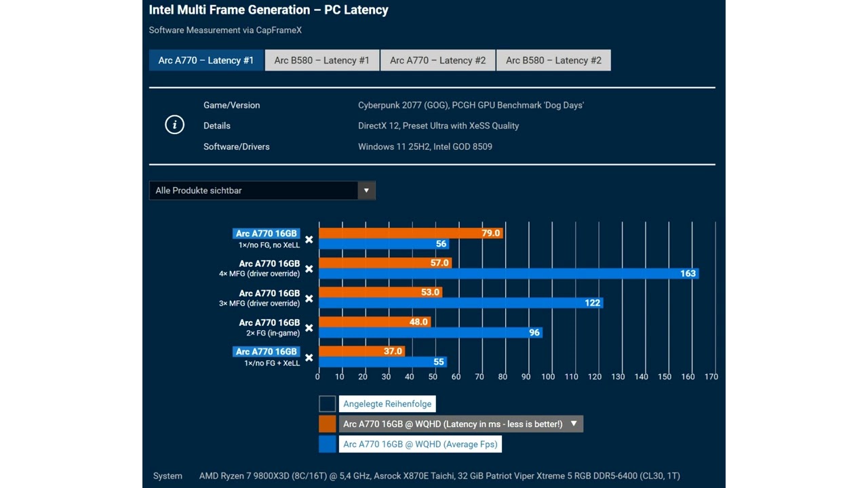Click the orange 37.0 latency bar
This screenshot has width=868, height=488.
(362, 351)
